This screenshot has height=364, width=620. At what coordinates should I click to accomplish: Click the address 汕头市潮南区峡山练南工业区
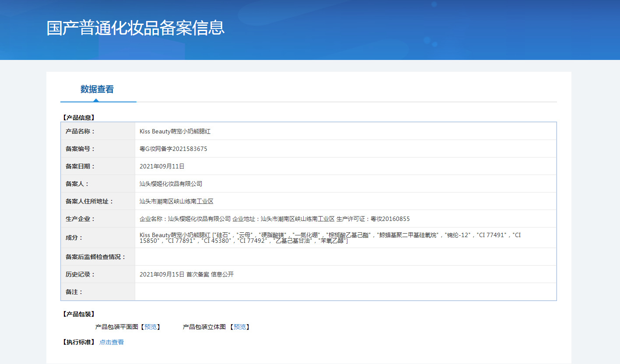click(176, 201)
